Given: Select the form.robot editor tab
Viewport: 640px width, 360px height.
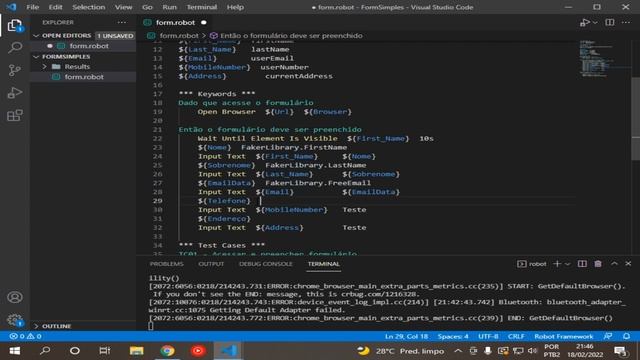Looking at the screenshot, I should [176, 22].
